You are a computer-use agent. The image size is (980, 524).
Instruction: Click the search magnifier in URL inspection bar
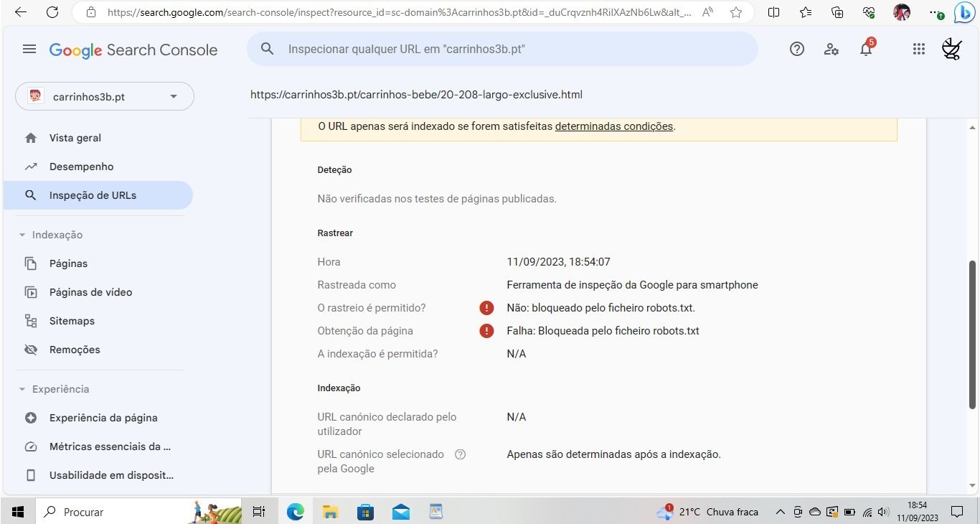pos(267,50)
